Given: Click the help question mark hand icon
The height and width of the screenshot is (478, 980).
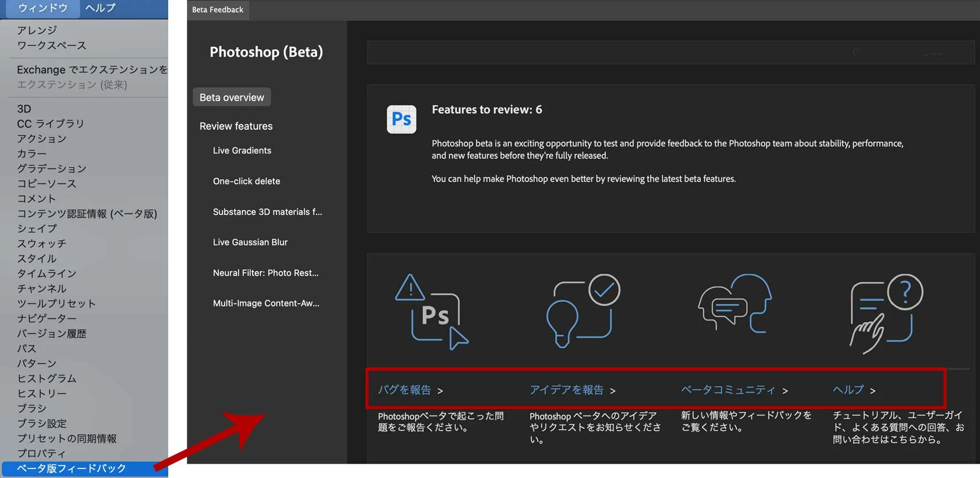Looking at the screenshot, I should coord(886,314).
